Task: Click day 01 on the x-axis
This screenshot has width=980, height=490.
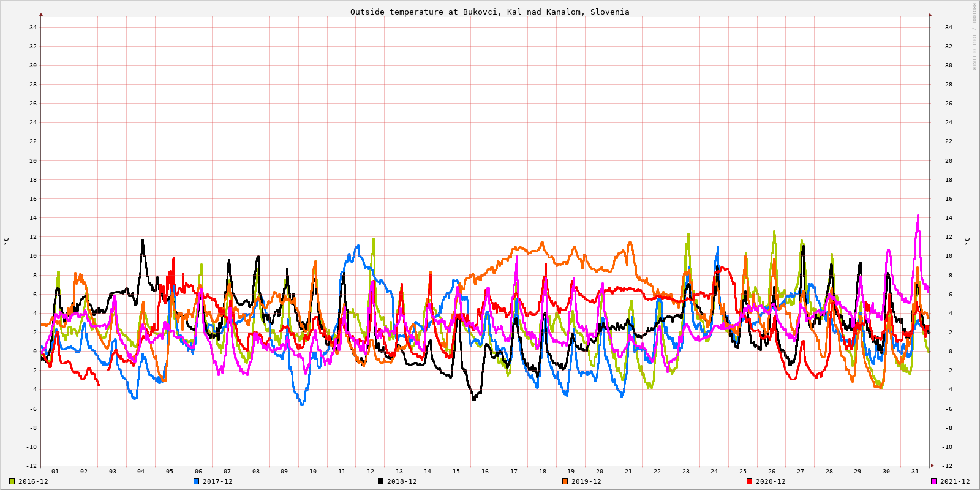Action: 55,472
